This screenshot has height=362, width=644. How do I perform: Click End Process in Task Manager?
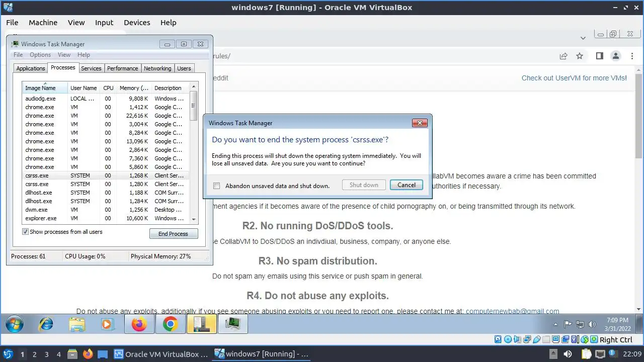click(x=174, y=234)
